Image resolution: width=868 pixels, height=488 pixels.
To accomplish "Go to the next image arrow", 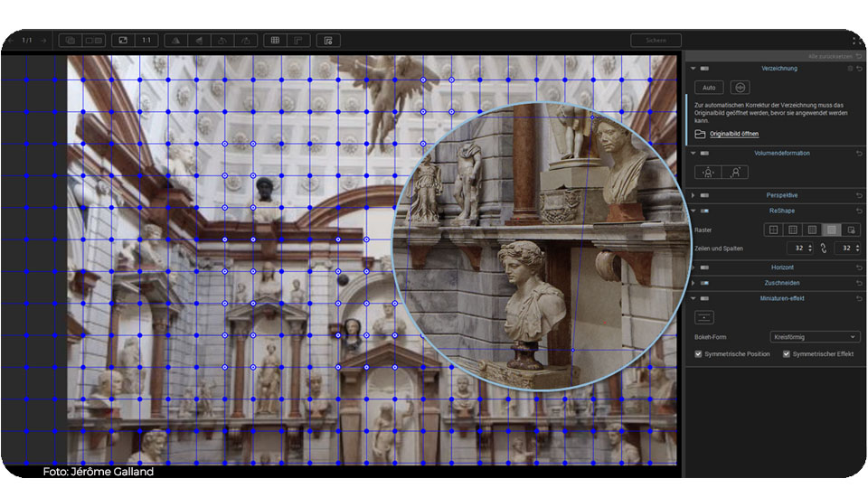I will [43, 41].
